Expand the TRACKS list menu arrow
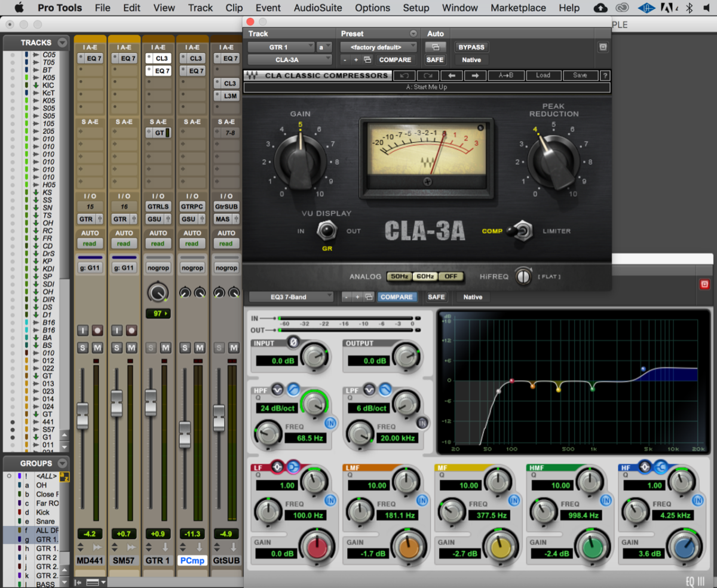Image resolution: width=717 pixels, height=588 pixels. [62, 43]
